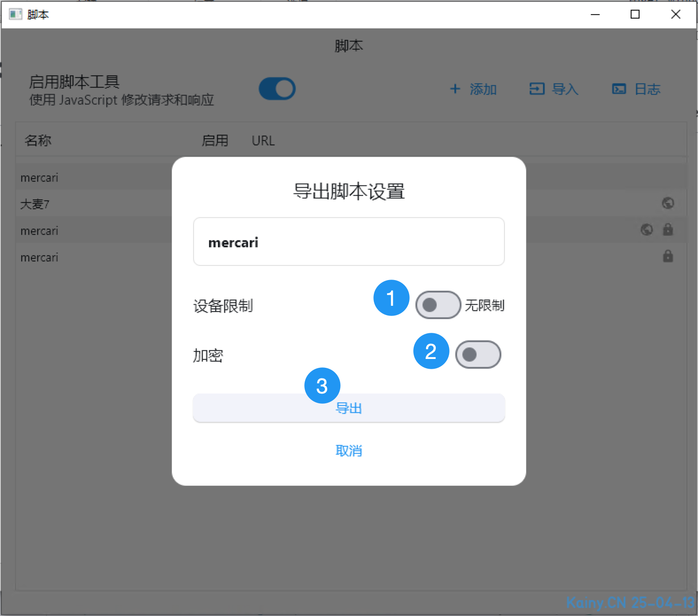Select the 大麦7 script row
Image resolution: width=698 pixels, height=616 pixels.
coord(89,204)
